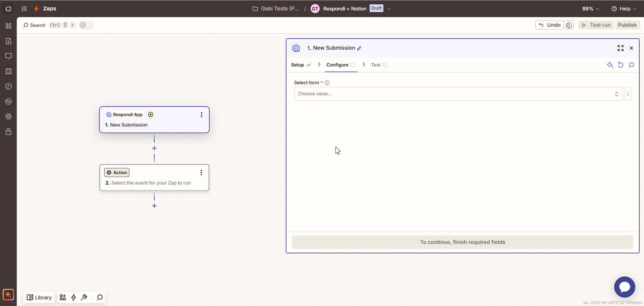Click the GT avatar badge
This screenshot has width=644, height=306.
click(315, 9)
